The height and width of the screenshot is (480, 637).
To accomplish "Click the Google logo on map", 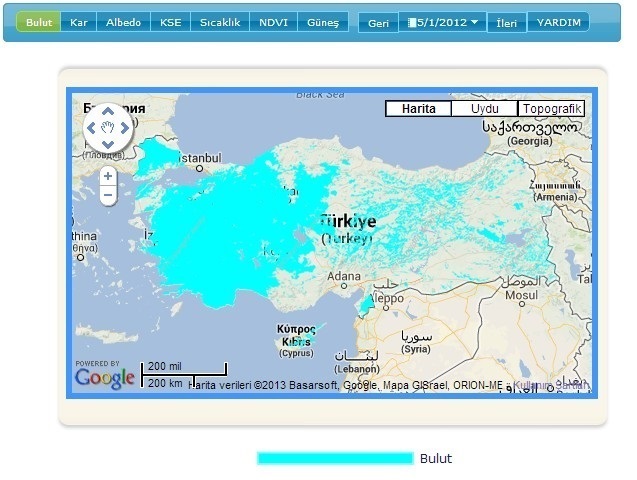I will 104,378.
